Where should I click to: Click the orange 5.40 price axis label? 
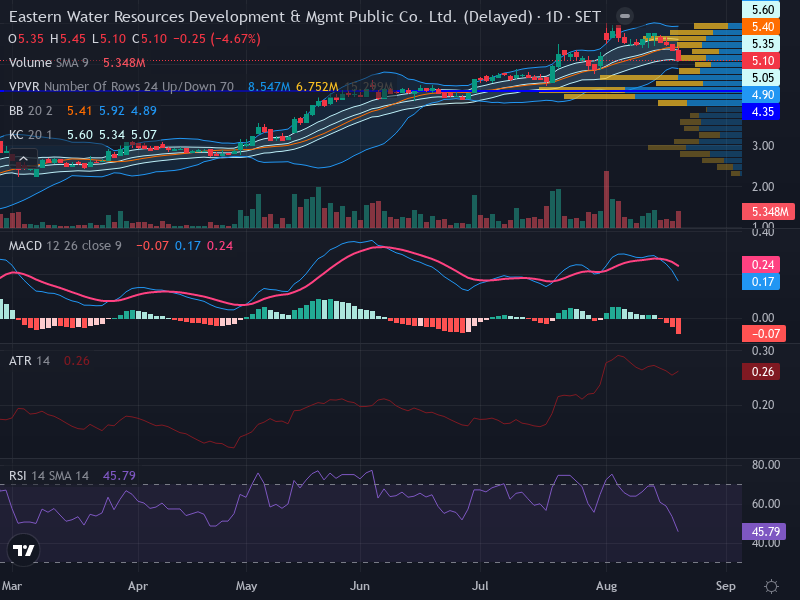tap(761, 27)
